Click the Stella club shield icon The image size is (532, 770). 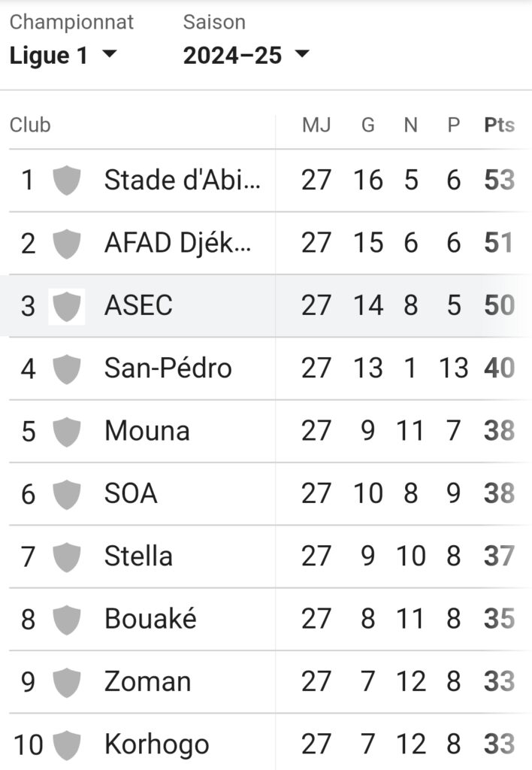coord(66,557)
